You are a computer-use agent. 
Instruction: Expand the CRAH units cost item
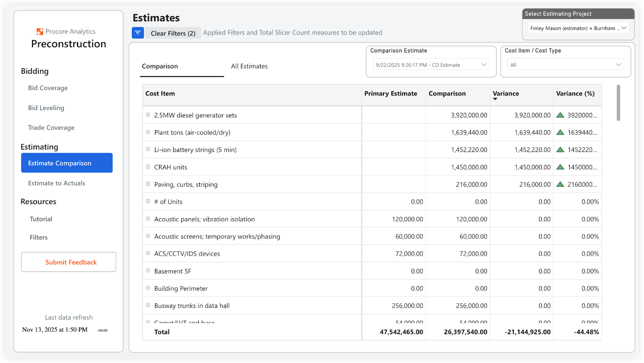coord(148,167)
